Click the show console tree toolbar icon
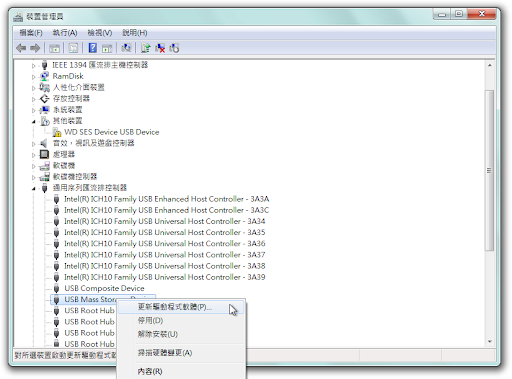512x379 pixels. point(54,48)
